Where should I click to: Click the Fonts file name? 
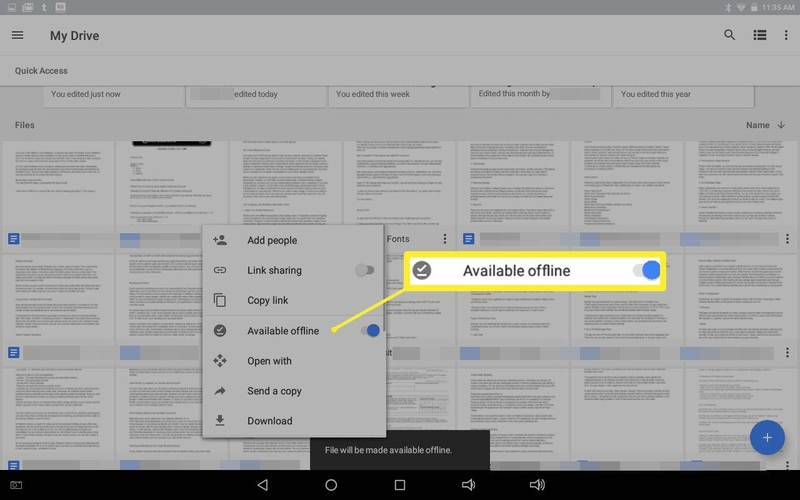coord(398,239)
